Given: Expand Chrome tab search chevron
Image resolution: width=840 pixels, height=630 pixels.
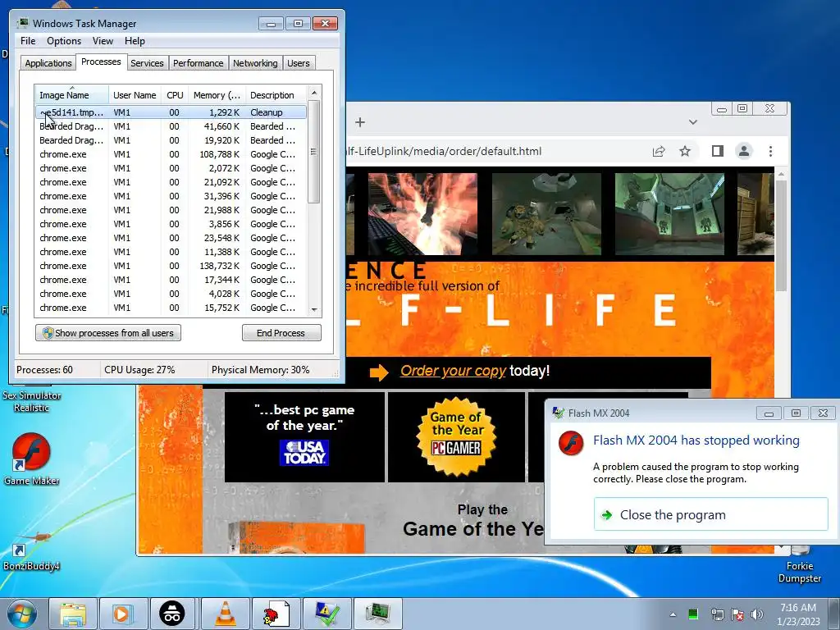Looking at the screenshot, I should [692, 122].
